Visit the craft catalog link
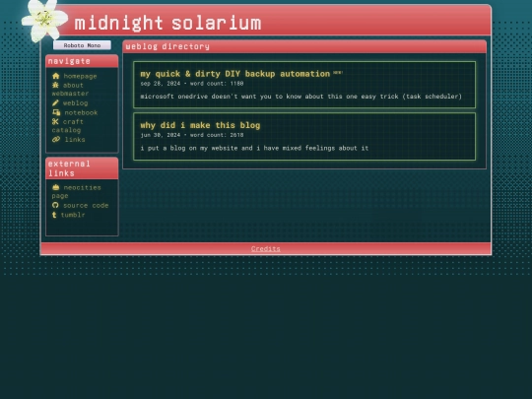Screen dimensions: 532x399 click(68, 126)
